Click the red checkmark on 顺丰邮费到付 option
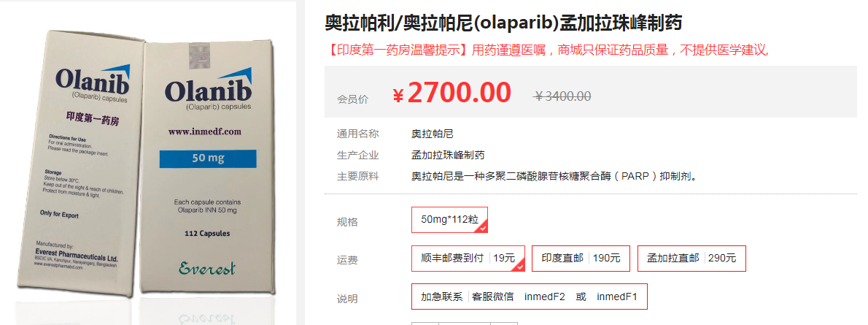Screen dimensions: 868x325 tap(520, 267)
